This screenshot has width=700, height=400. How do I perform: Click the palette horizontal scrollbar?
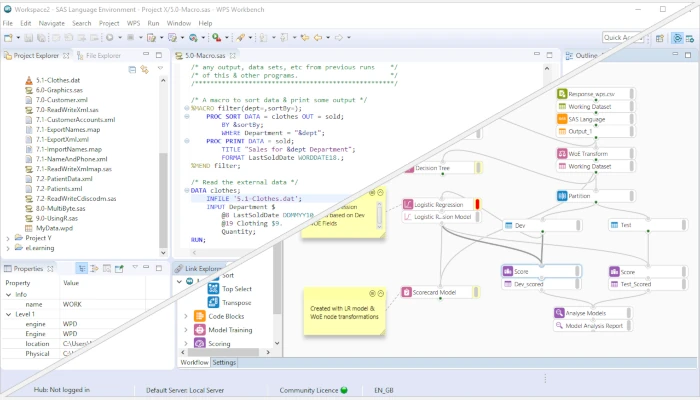[x=221, y=352]
